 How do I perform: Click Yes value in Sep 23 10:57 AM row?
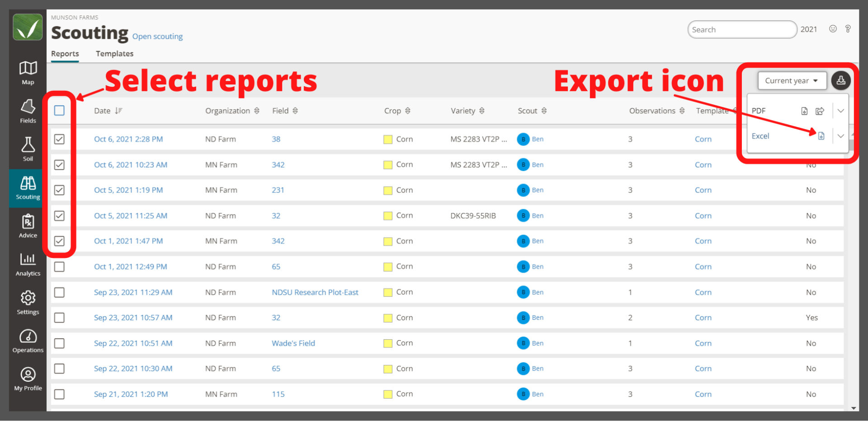(811, 318)
